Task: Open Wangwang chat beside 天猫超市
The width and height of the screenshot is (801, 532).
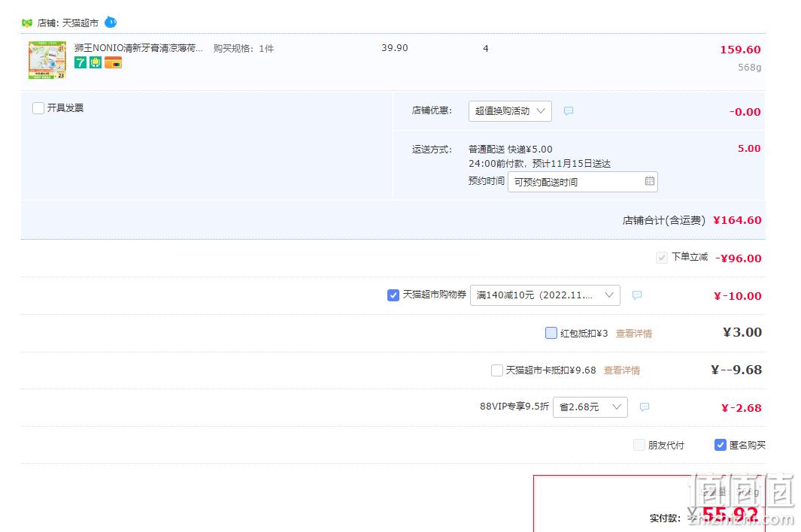Action: 111,23
